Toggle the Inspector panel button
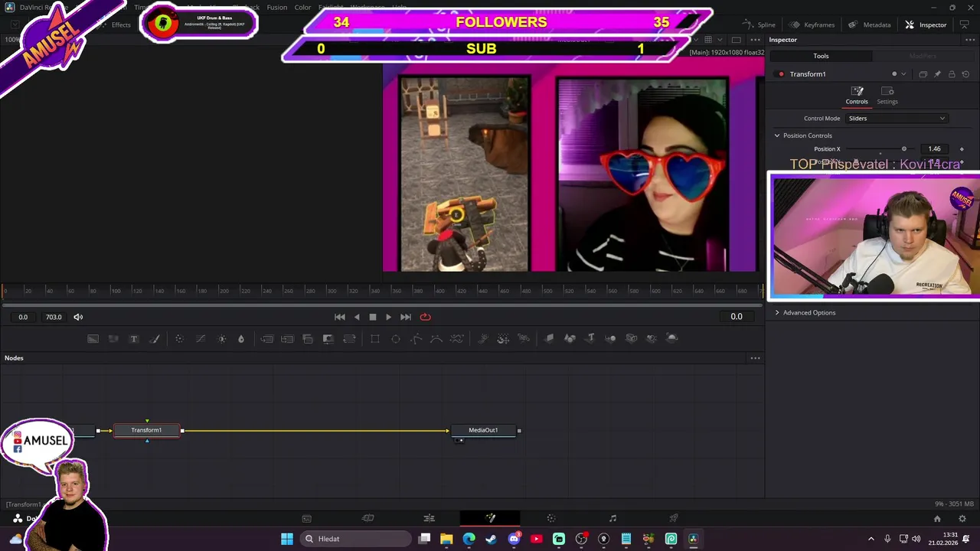The image size is (980, 551). coord(926,24)
